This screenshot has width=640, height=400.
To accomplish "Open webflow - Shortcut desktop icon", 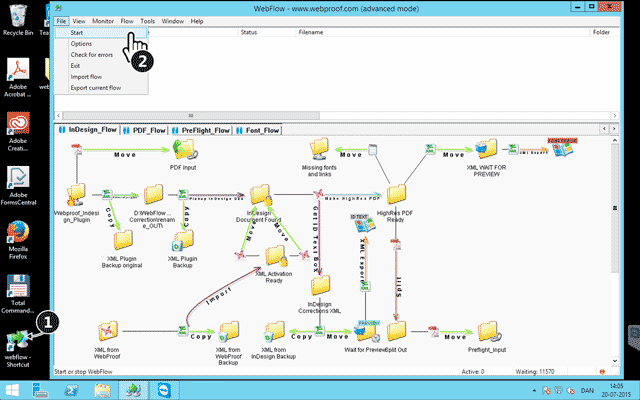I will click(x=17, y=349).
